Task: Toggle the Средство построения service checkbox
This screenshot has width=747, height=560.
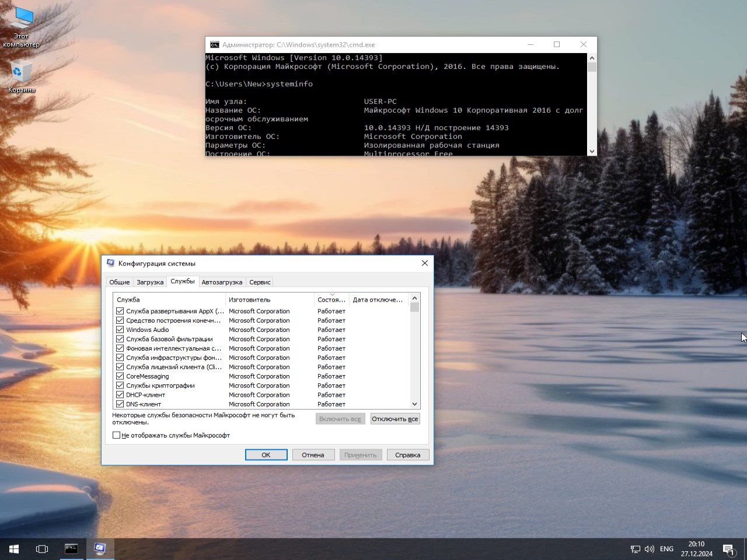Action: tap(120, 320)
